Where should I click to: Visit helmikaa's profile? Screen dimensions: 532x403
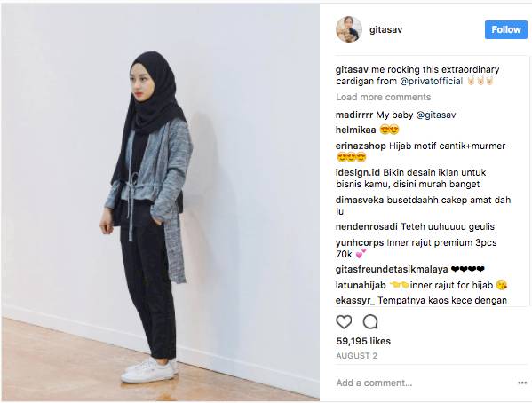pos(355,130)
